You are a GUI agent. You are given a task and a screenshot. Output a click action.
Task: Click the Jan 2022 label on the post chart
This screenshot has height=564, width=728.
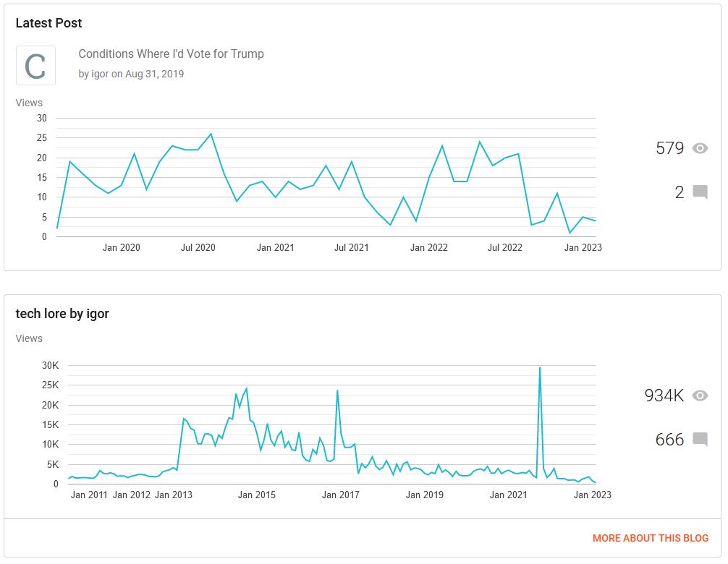[429, 248]
